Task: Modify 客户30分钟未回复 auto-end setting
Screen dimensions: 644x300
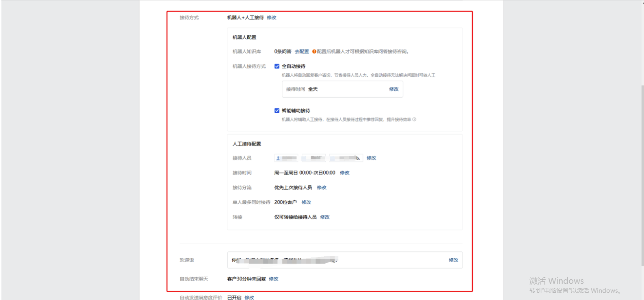Action: (274, 279)
